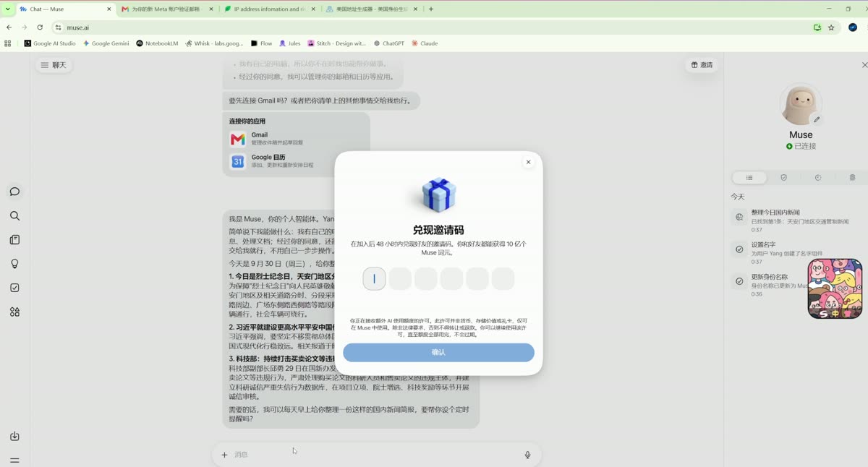This screenshot has width=868, height=467.
Task: Close the invite code dialog
Action: tap(528, 162)
